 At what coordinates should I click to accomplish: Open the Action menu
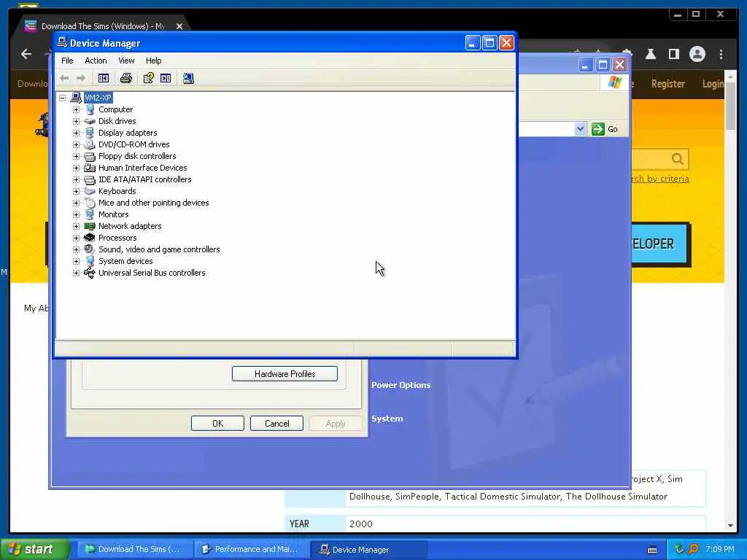point(96,61)
